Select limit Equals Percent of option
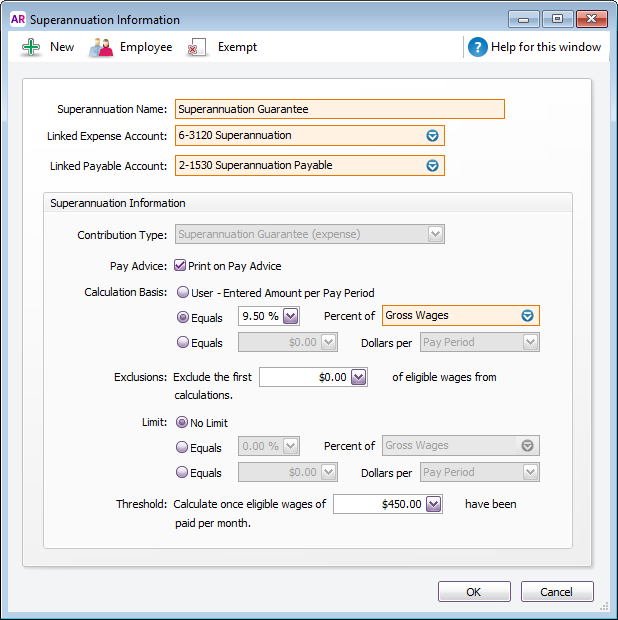618x620 pixels. click(x=183, y=446)
